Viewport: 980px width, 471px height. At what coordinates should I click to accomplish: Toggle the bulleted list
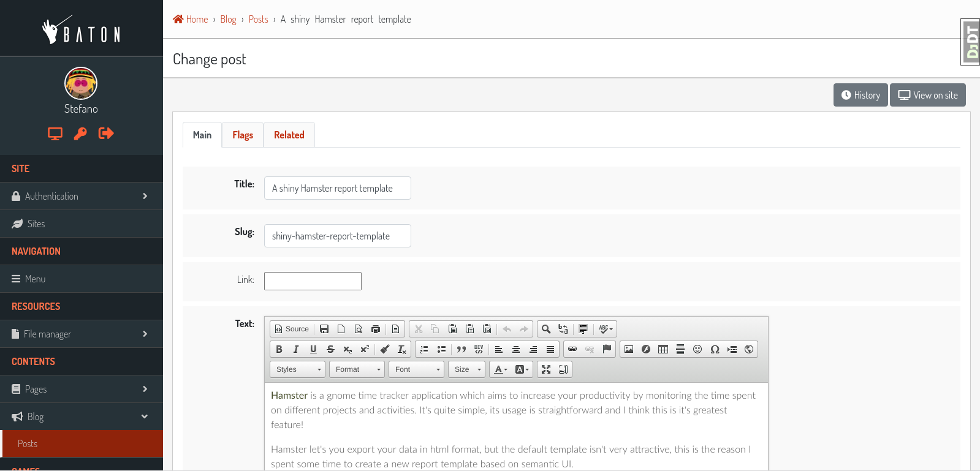[x=441, y=349]
